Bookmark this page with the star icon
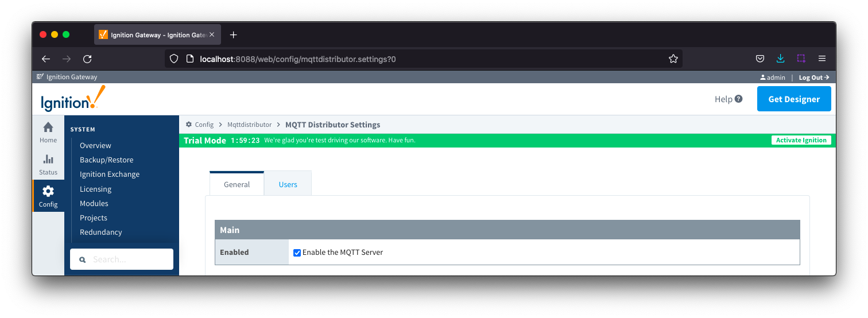Viewport: 868px width, 318px height. [x=673, y=59]
